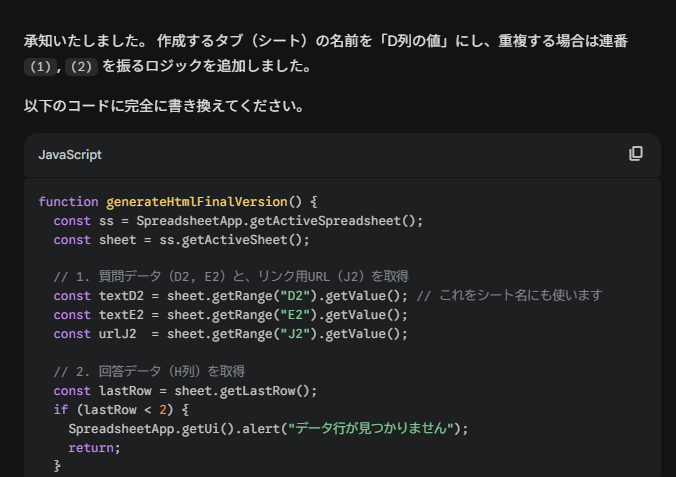
Task: Copy the JavaScript code block
Action: 636,154
